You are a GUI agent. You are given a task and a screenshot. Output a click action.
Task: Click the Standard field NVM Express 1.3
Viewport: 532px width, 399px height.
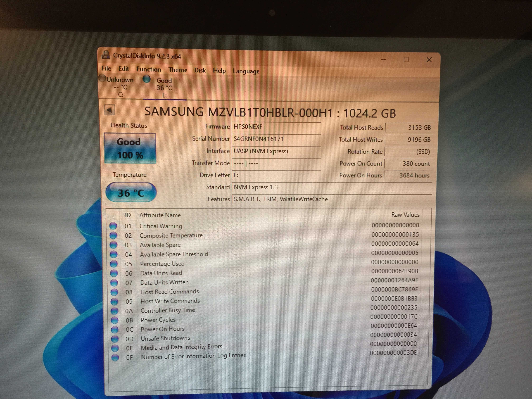pos(332,187)
